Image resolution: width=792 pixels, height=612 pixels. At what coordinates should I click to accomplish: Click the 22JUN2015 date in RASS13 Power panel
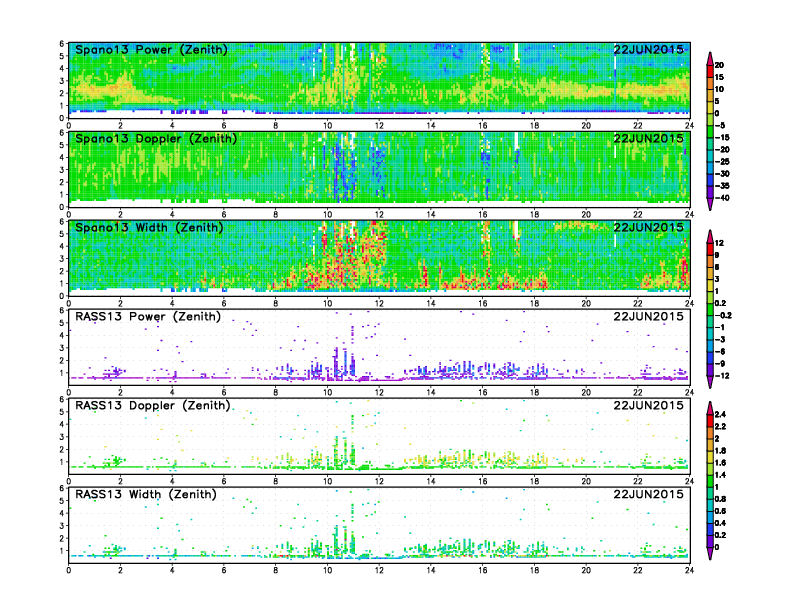(x=649, y=316)
